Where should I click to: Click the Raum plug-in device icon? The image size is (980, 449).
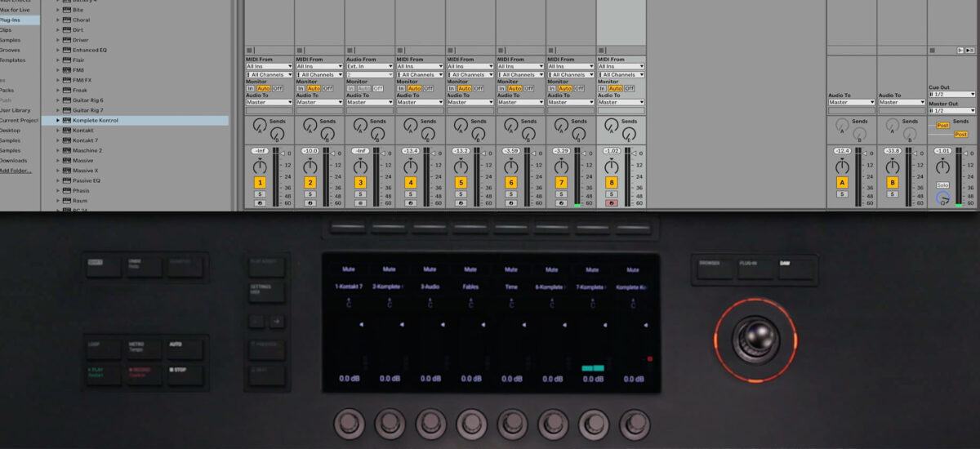[67, 200]
